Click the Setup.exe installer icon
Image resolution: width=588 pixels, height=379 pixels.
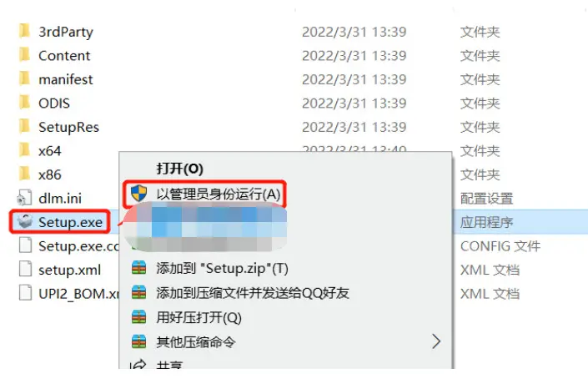[25, 222]
